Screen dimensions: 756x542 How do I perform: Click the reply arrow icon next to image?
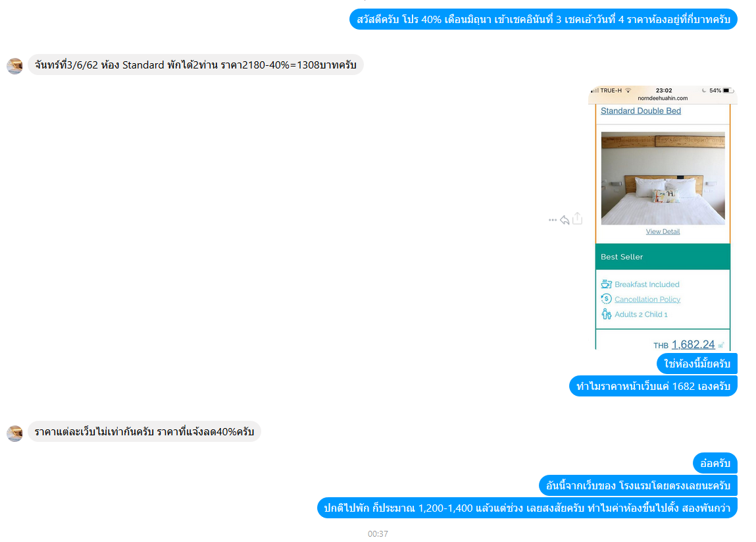(x=565, y=220)
